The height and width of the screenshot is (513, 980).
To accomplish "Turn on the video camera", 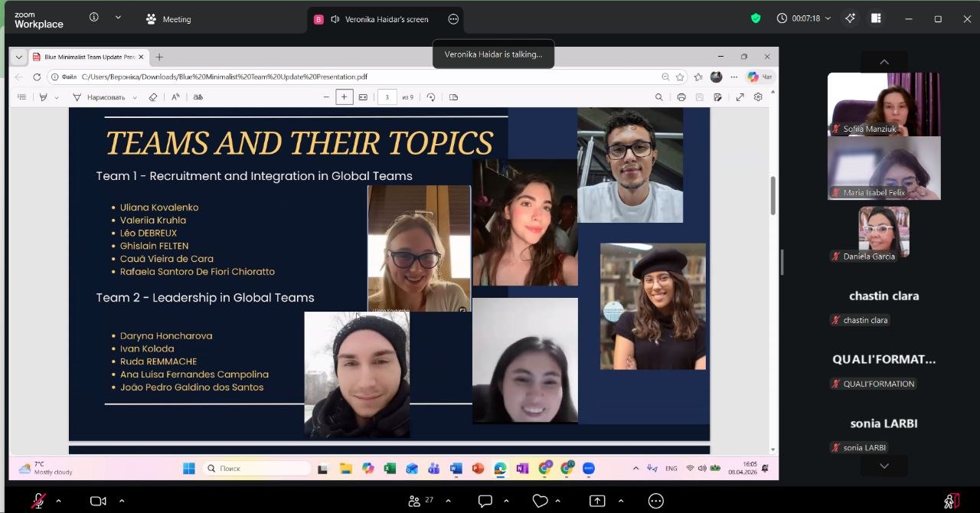I will coord(98,501).
